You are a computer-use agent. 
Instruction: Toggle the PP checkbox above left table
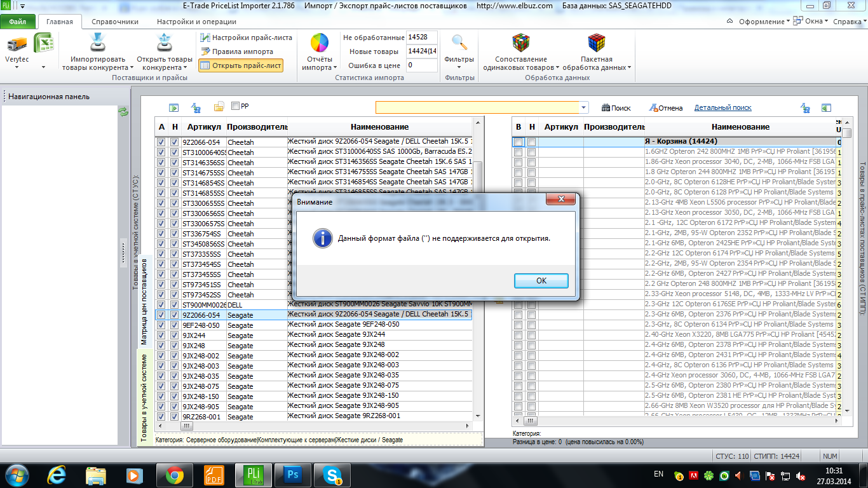point(236,106)
